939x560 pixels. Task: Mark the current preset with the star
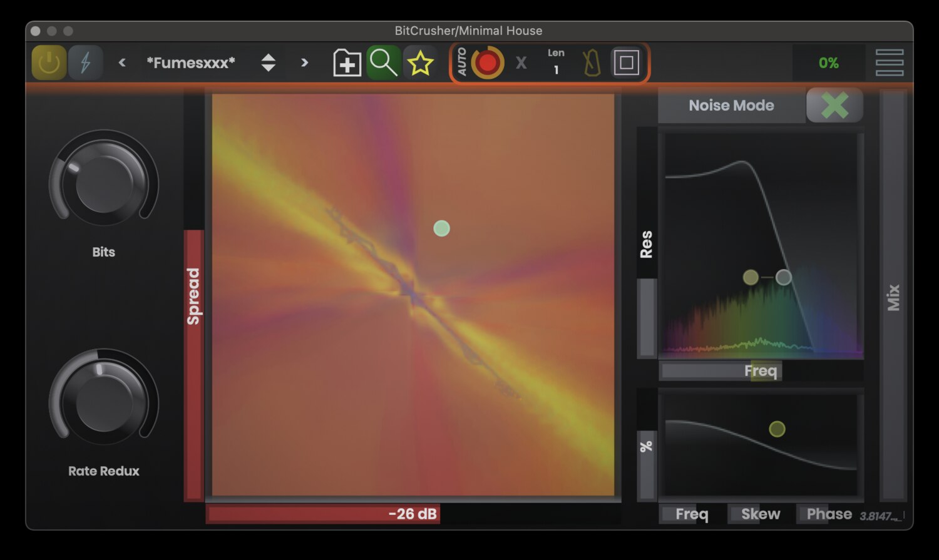[421, 63]
